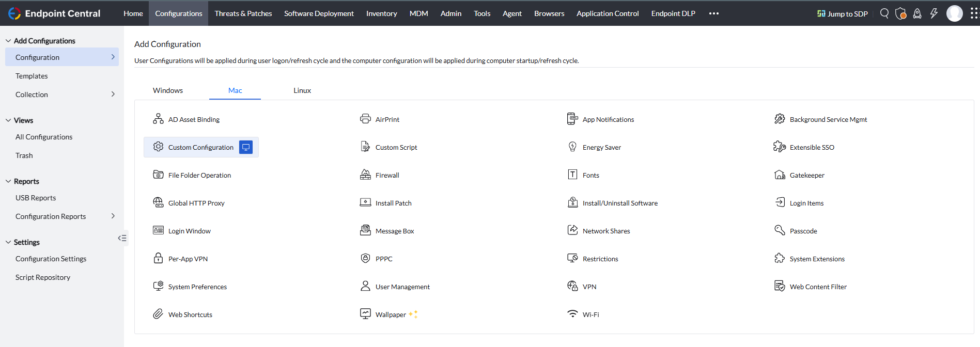The width and height of the screenshot is (980, 347).
Task: Expand the Configuration submenu arrow
Action: click(x=113, y=57)
